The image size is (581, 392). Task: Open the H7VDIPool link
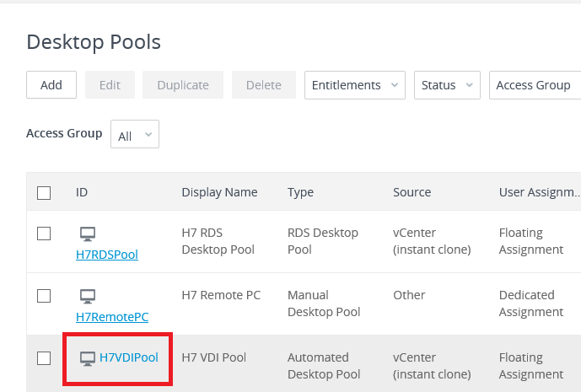pos(129,357)
